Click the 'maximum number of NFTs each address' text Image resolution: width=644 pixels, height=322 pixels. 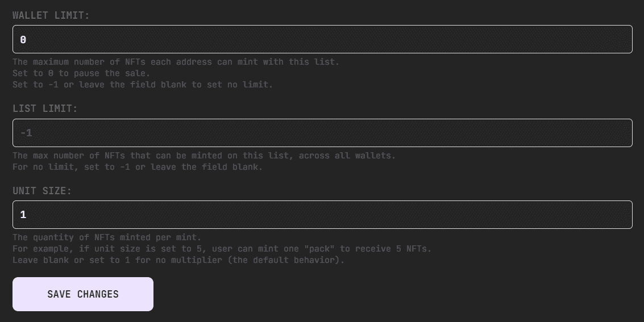pos(176,62)
